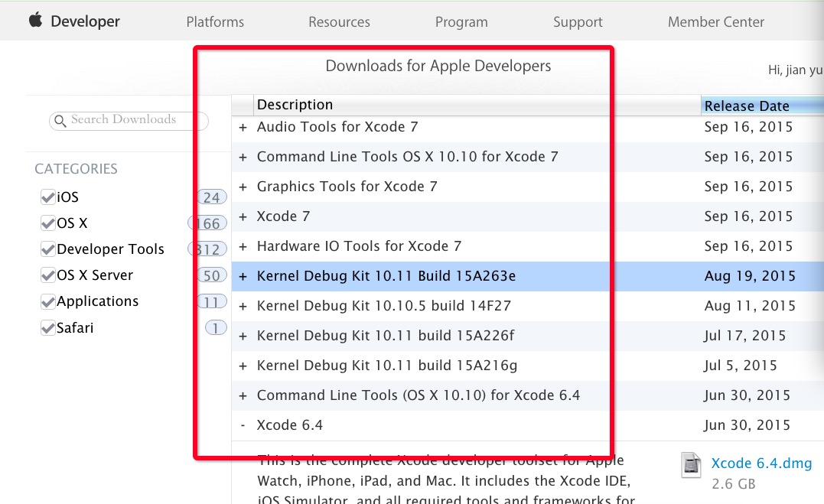Open the Platforms menu
The width and height of the screenshot is (824, 504).
pyautogui.click(x=215, y=22)
